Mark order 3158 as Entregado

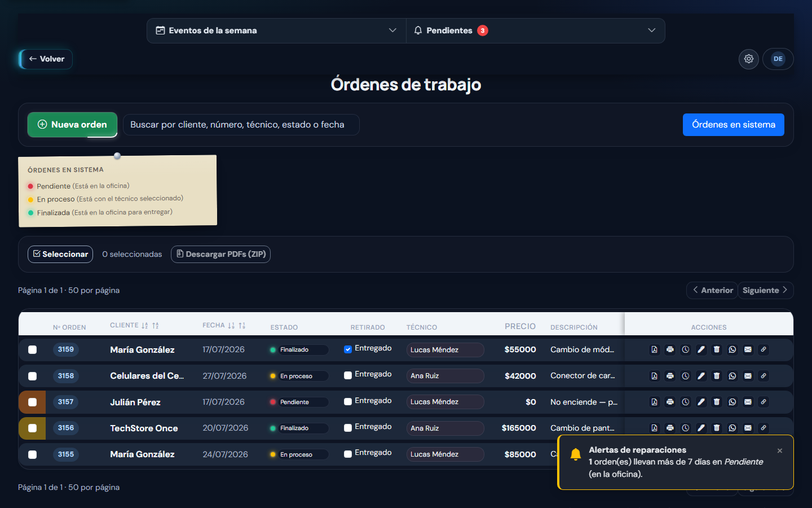point(348,375)
